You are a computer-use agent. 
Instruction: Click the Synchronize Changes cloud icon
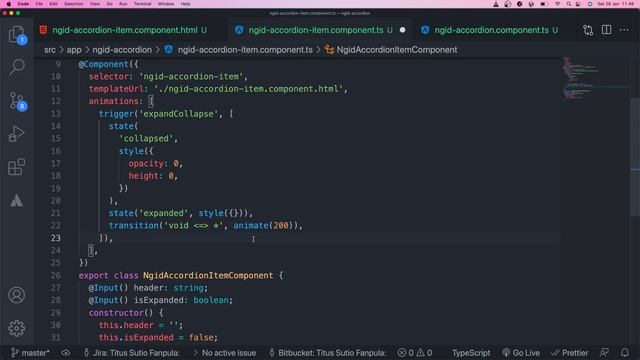[65, 353]
